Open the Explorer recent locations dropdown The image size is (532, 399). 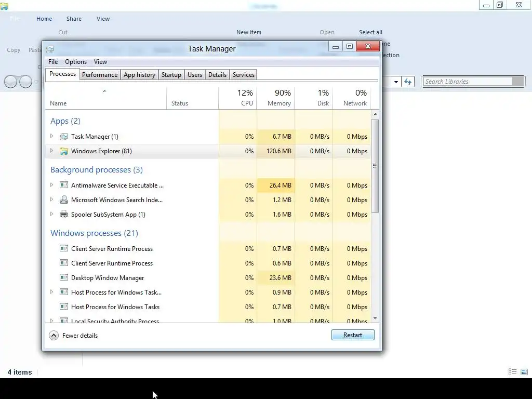coord(36,82)
